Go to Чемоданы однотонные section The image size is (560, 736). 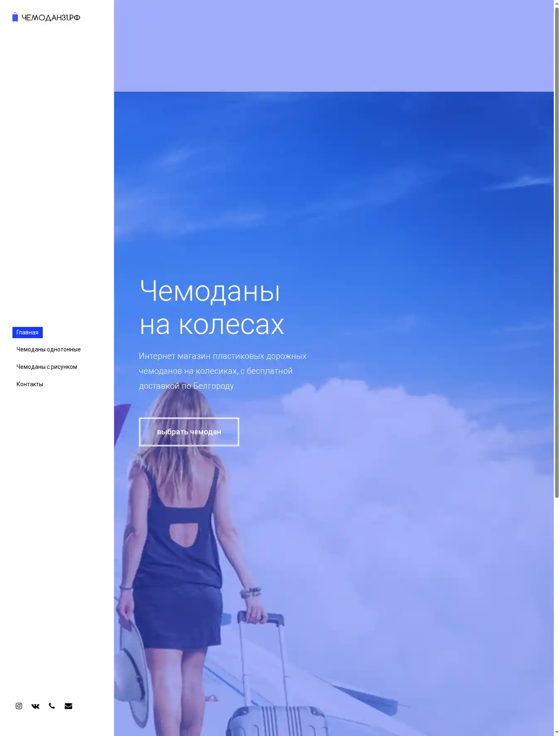tap(49, 349)
